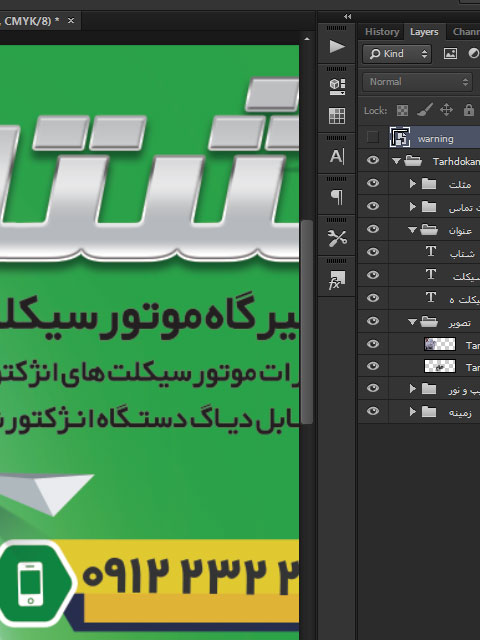Open the Paragraph panel icon

pos(337,197)
